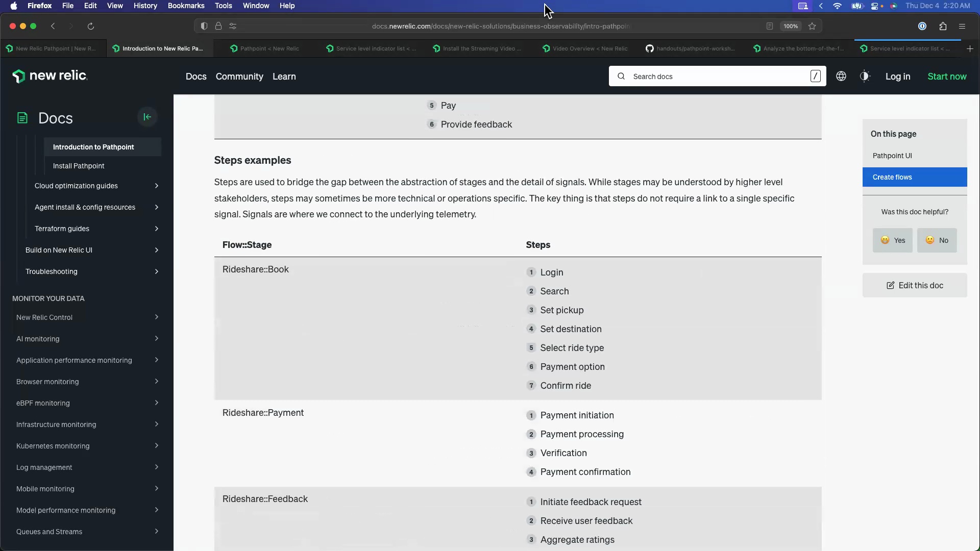980x551 pixels.
Task: Vote Yes on doc helpfulness
Action: click(x=892, y=240)
